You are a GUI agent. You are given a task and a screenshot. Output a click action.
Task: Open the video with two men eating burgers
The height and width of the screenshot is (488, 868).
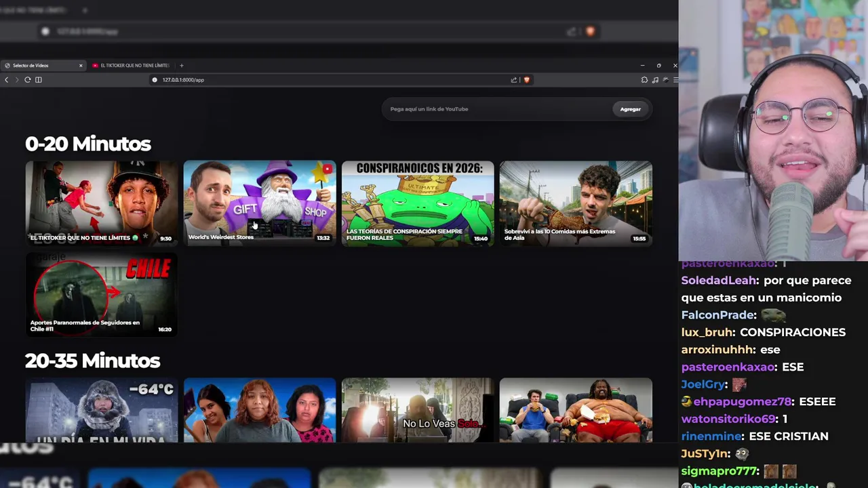[576, 410]
